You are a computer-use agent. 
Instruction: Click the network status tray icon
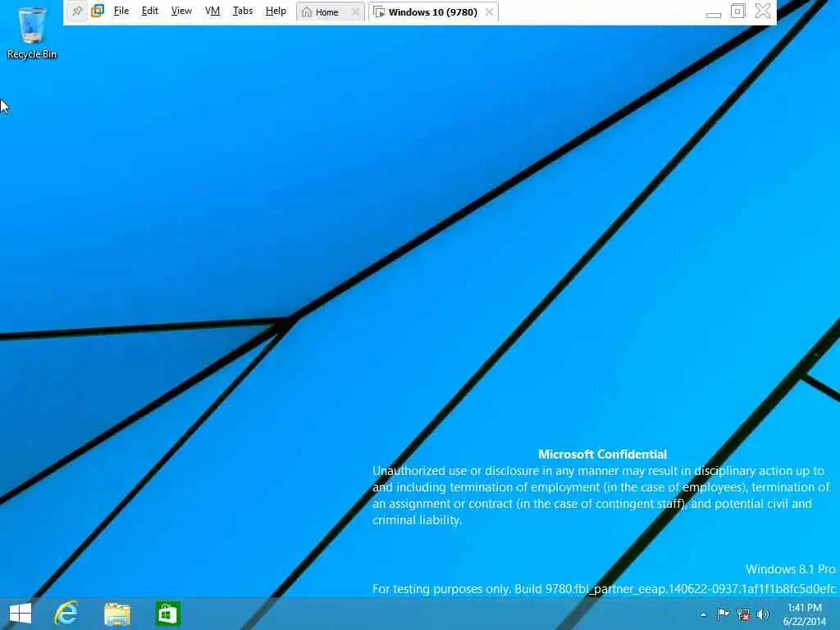[743, 614]
